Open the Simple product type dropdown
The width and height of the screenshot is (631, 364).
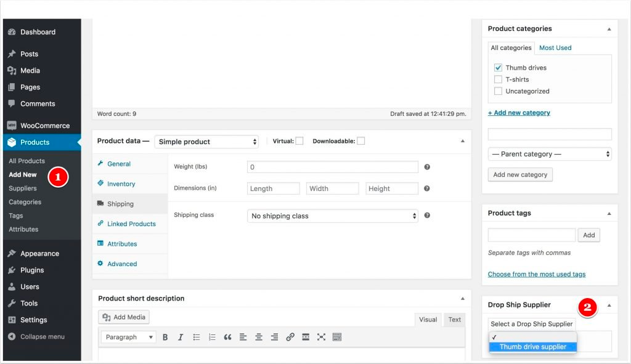click(206, 142)
